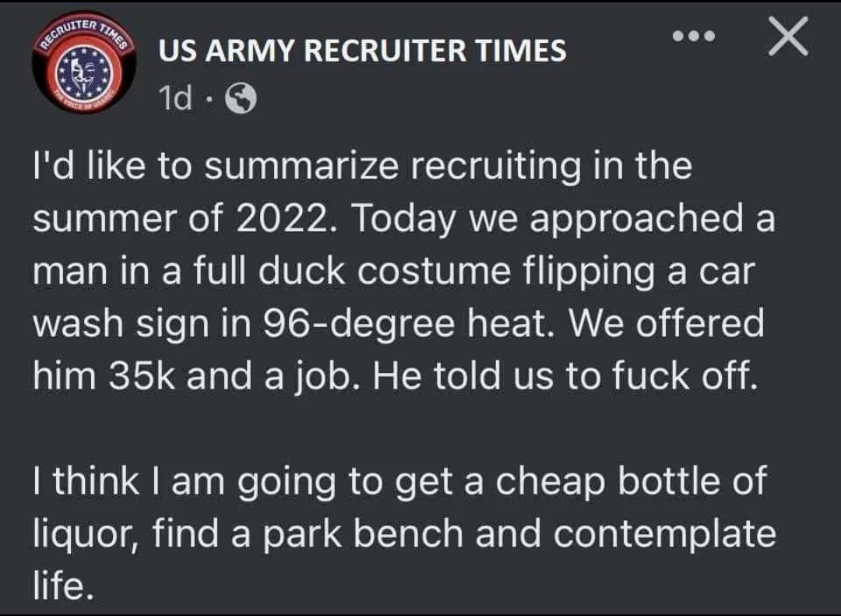Open the three-dot post options menu
Screen dimensions: 841x616
click(694, 37)
